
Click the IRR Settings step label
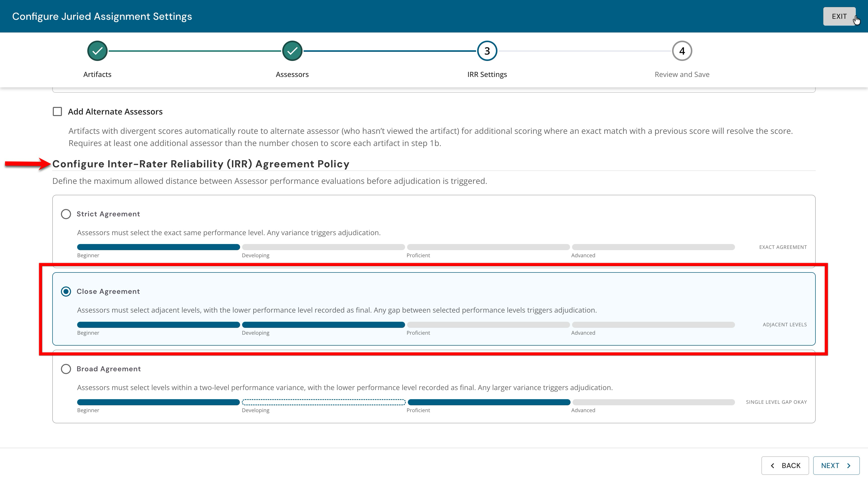pos(487,74)
